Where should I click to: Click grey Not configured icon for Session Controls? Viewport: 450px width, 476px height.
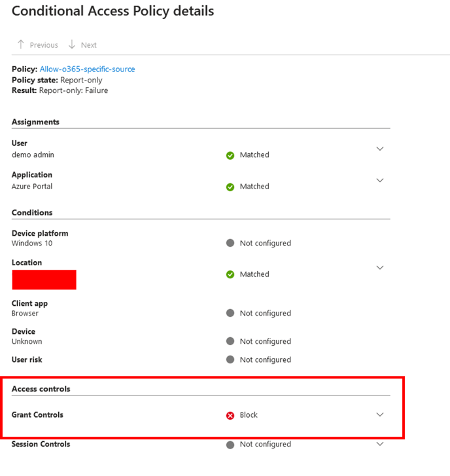(x=230, y=445)
